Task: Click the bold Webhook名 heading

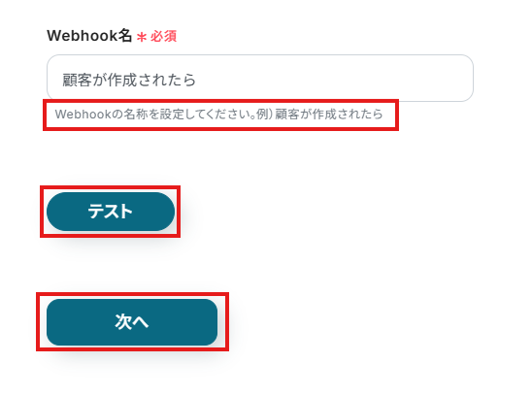Action: (x=89, y=35)
